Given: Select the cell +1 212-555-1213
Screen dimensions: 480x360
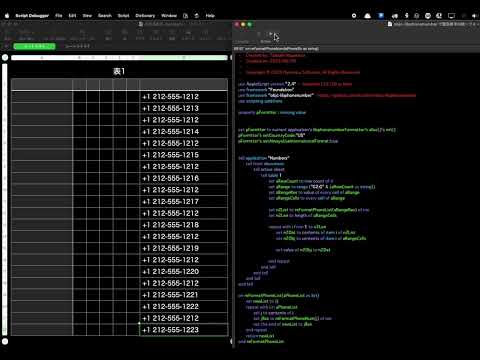Looking at the screenshot, I should [184, 108].
